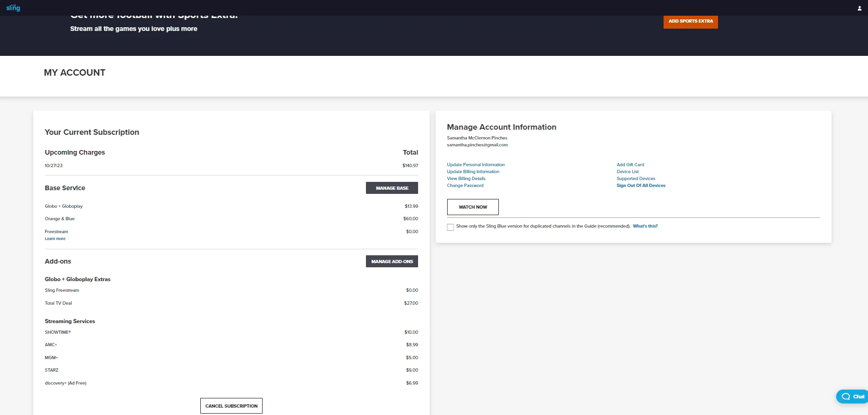This screenshot has height=415, width=868.
Task: Click the MY ACCOUNT heading
Action: pos(74,72)
